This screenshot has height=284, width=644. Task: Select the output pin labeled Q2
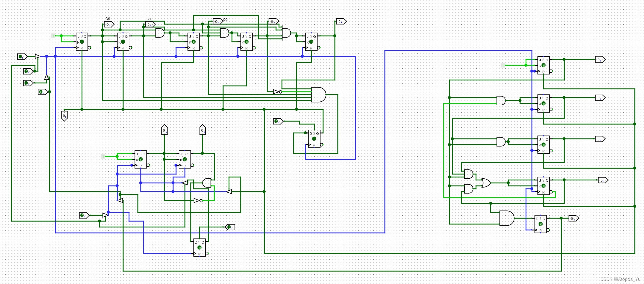(218, 22)
